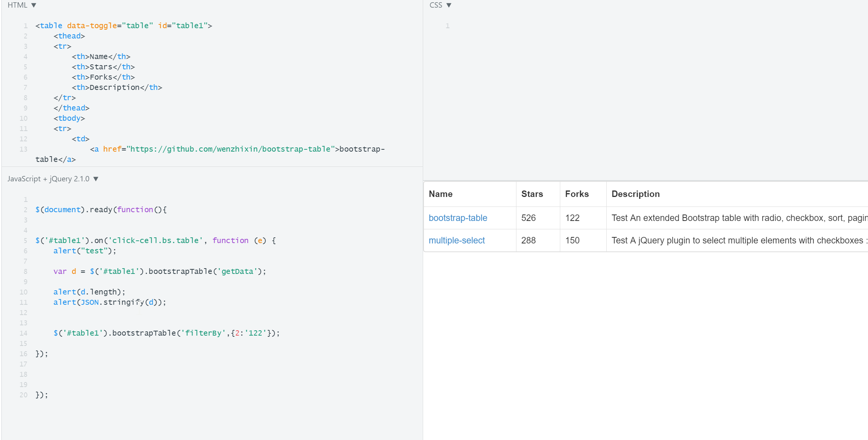Click the Stars column header
Image resolution: width=868 pixels, height=440 pixels.
(x=532, y=194)
